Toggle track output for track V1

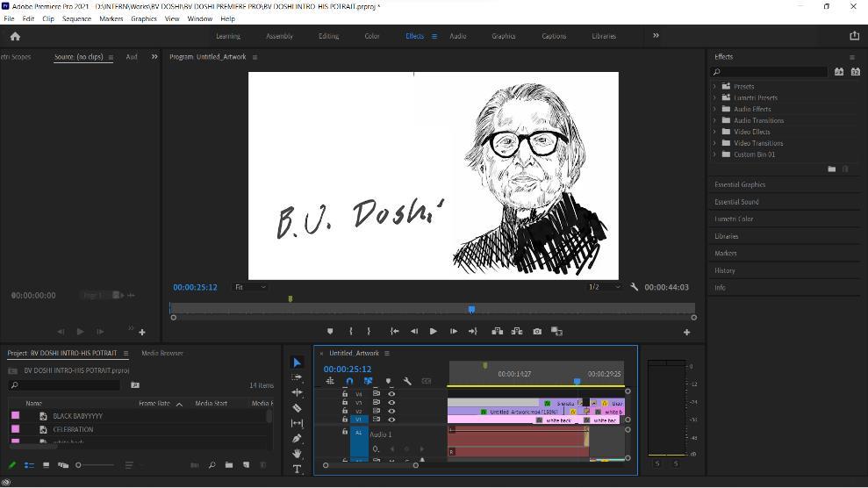tap(391, 420)
